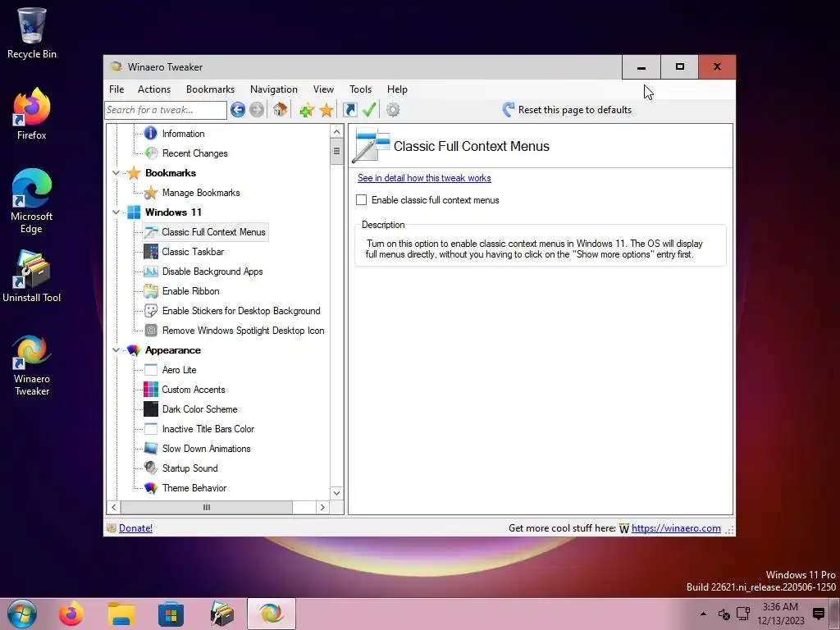
Task: Click the taskbar clock showing 3:36 AM
Action: [781, 614]
